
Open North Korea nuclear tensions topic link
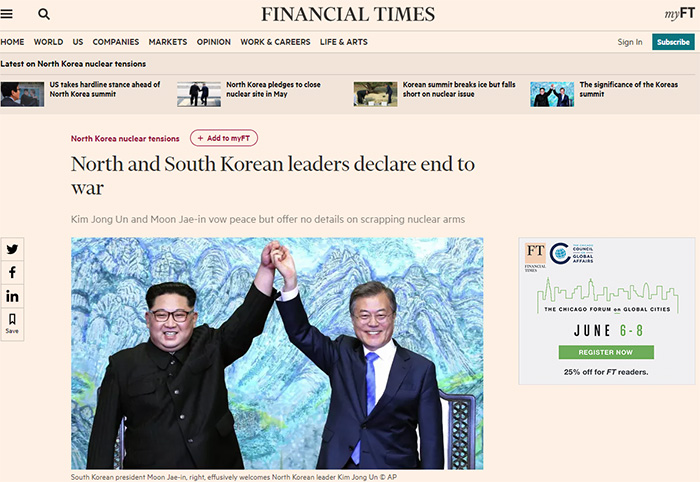[x=125, y=138]
